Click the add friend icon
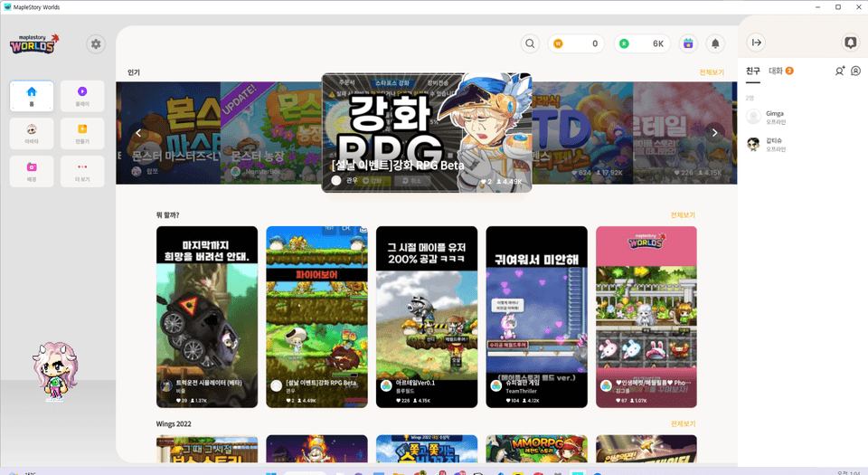This screenshot has width=868, height=475. pos(840,71)
